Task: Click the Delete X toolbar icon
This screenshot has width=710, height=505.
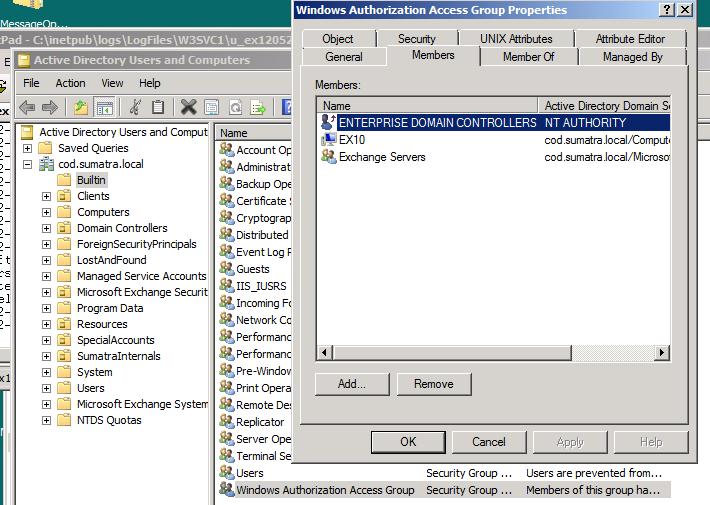Action: coord(188,107)
